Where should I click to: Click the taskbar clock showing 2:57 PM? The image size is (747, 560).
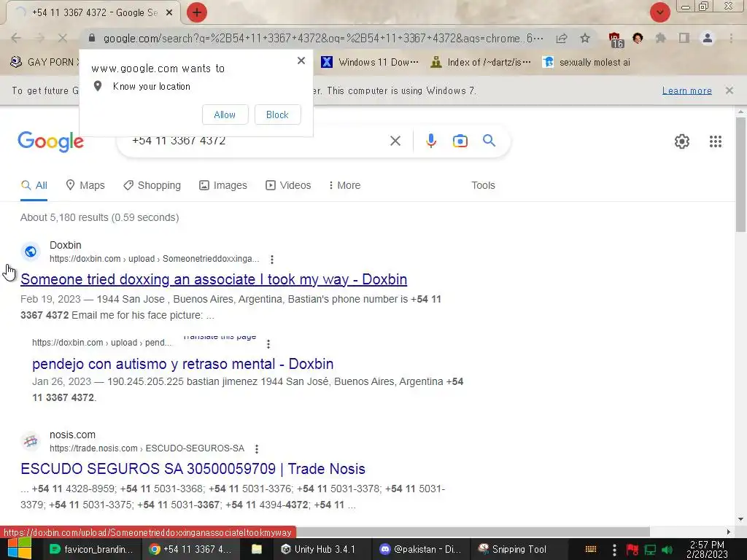(x=707, y=549)
